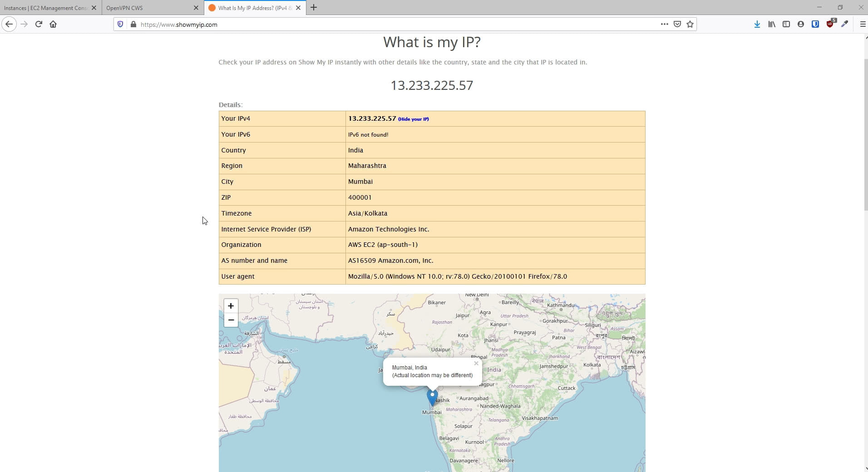Zoom in on the map control
868x472 pixels.
(231, 306)
